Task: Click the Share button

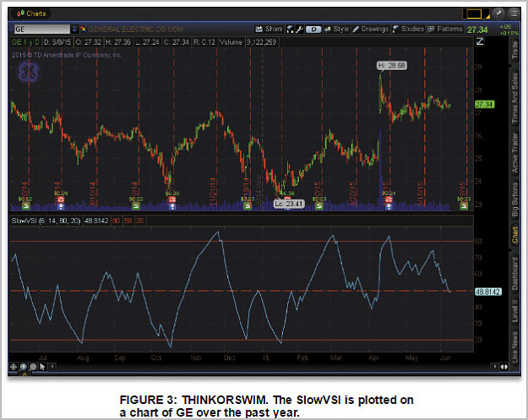Action: pyautogui.click(x=269, y=30)
